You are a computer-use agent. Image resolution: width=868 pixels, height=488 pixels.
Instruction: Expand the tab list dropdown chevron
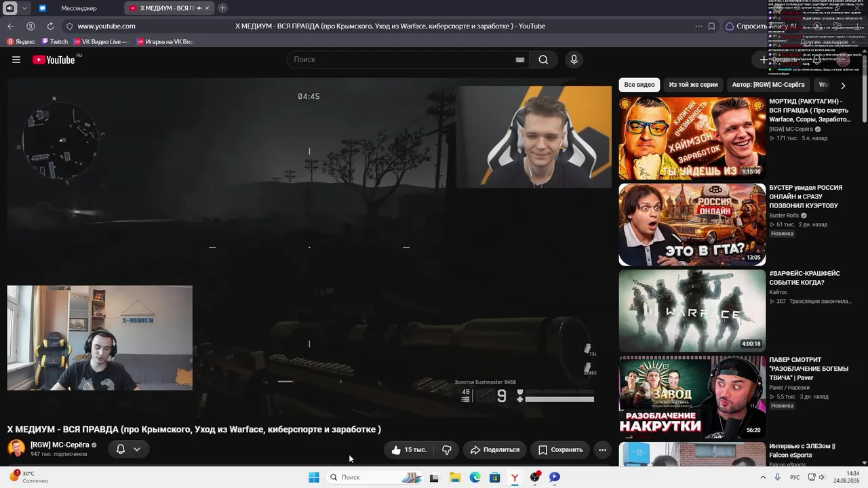pos(24,8)
